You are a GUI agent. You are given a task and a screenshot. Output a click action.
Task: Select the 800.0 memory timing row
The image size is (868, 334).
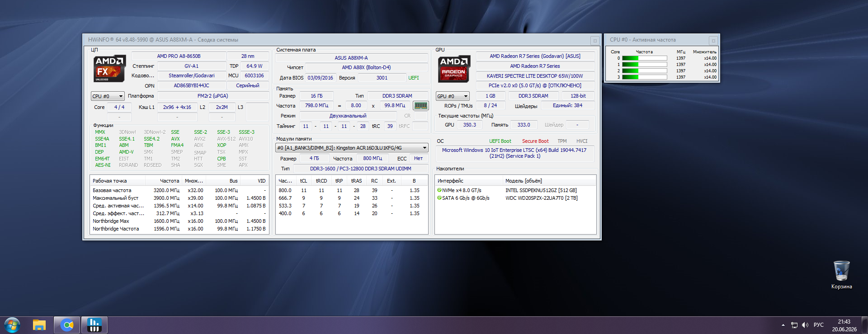pos(352,190)
